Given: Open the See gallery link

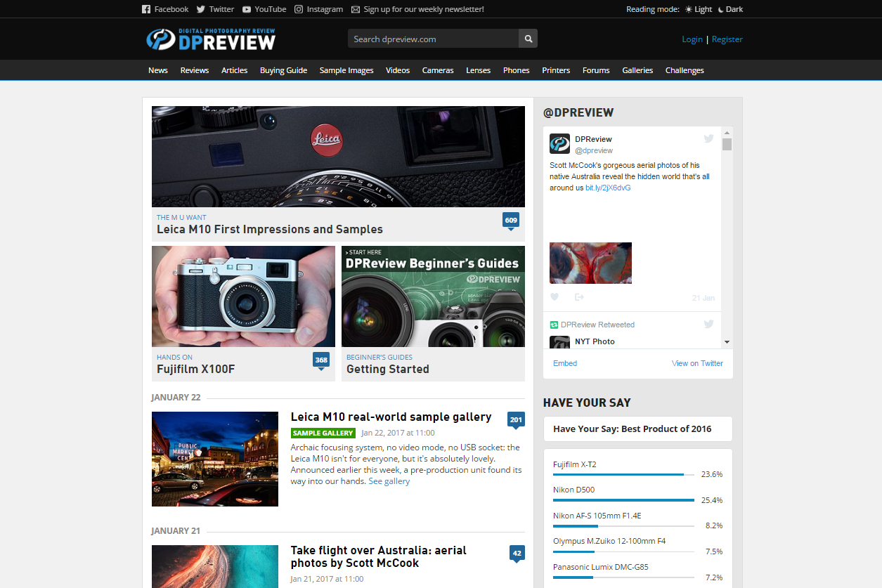Looking at the screenshot, I should [389, 481].
